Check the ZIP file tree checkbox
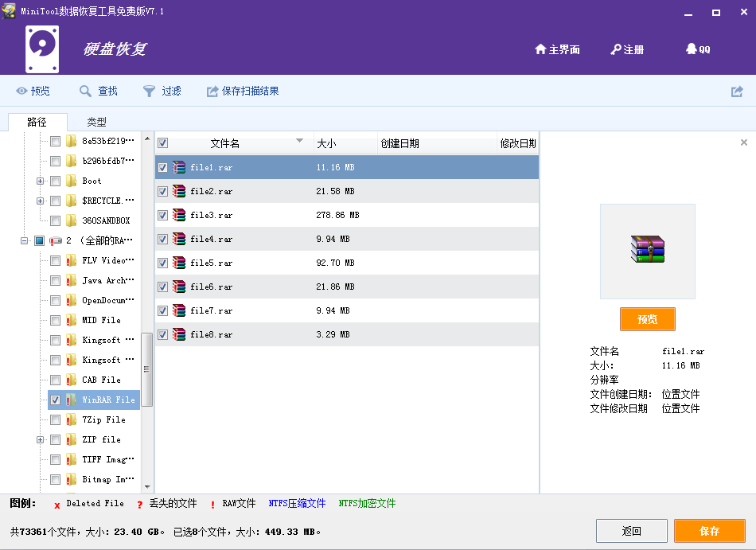 pyautogui.click(x=55, y=439)
